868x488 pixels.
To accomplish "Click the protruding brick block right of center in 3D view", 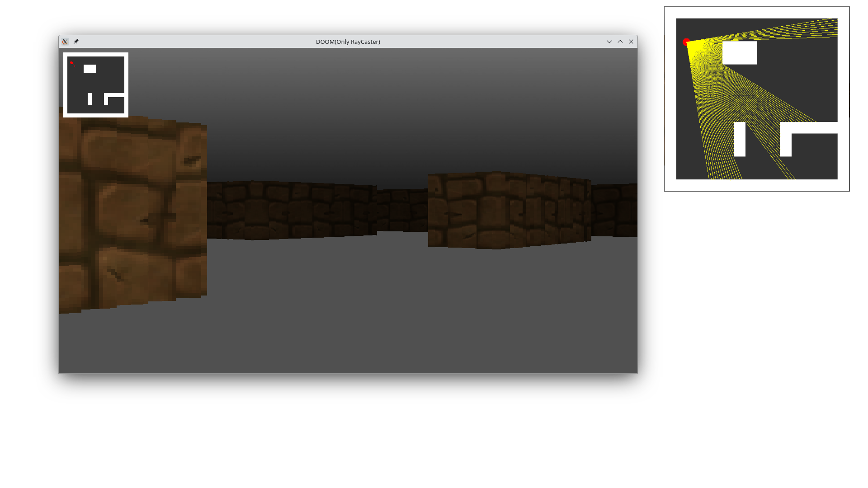I will pos(509,210).
